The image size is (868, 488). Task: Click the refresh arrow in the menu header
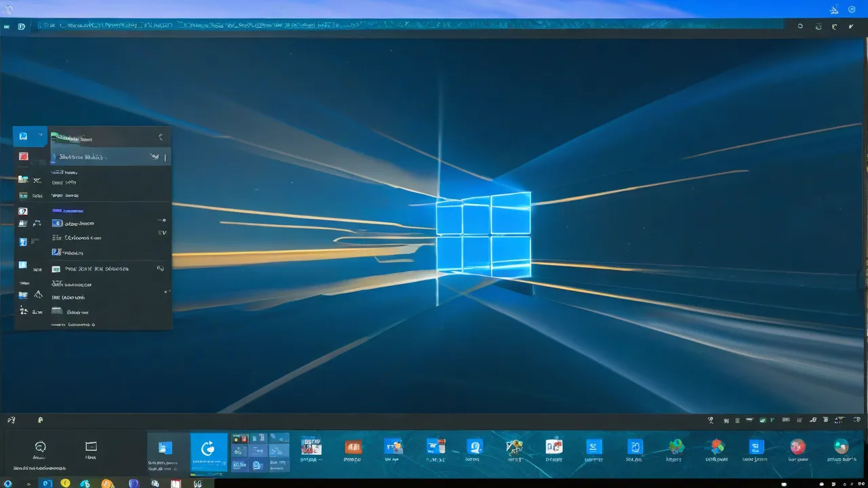pyautogui.click(x=161, y=137)
